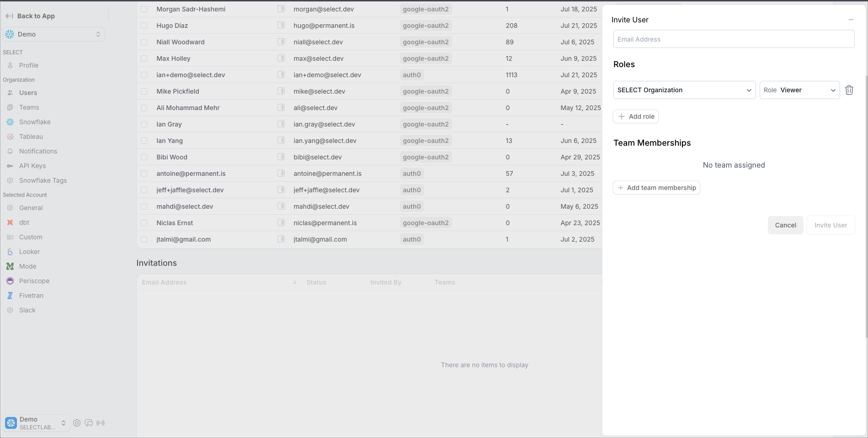
Task: Tick the checkbox for Mike Pickfield
Action: click(x=144, y=91)
